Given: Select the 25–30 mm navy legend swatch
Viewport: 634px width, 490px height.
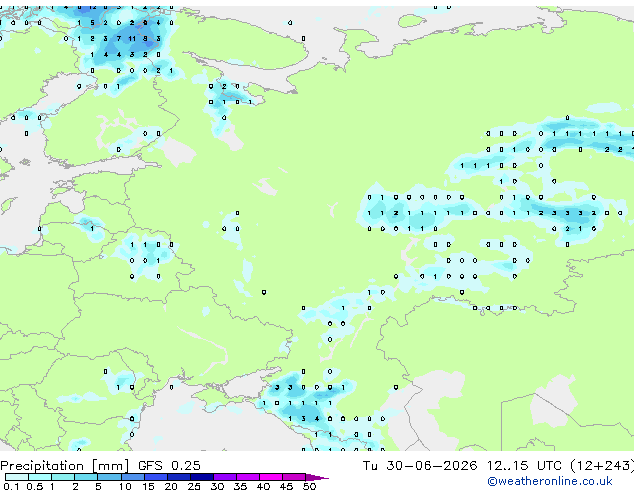Looking at the screenshot, I should pyautogui.click(x=201, y=477).
